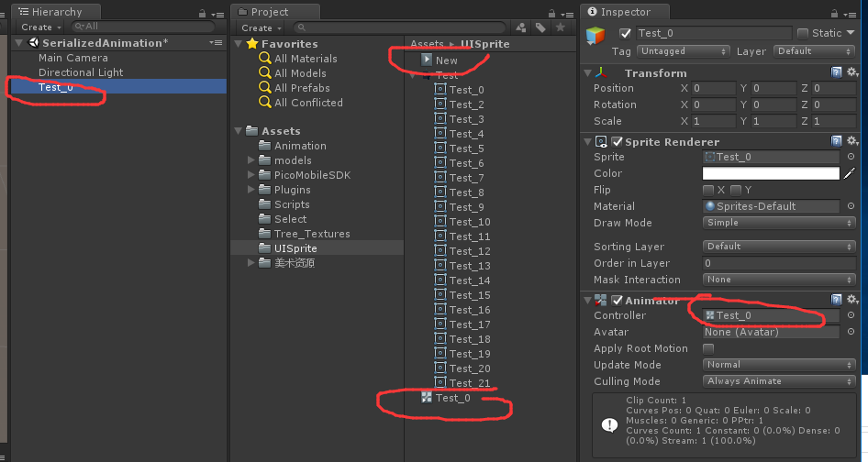Open the Sorting Layer dropdown

pyautogui.click(x=779, y=247)
